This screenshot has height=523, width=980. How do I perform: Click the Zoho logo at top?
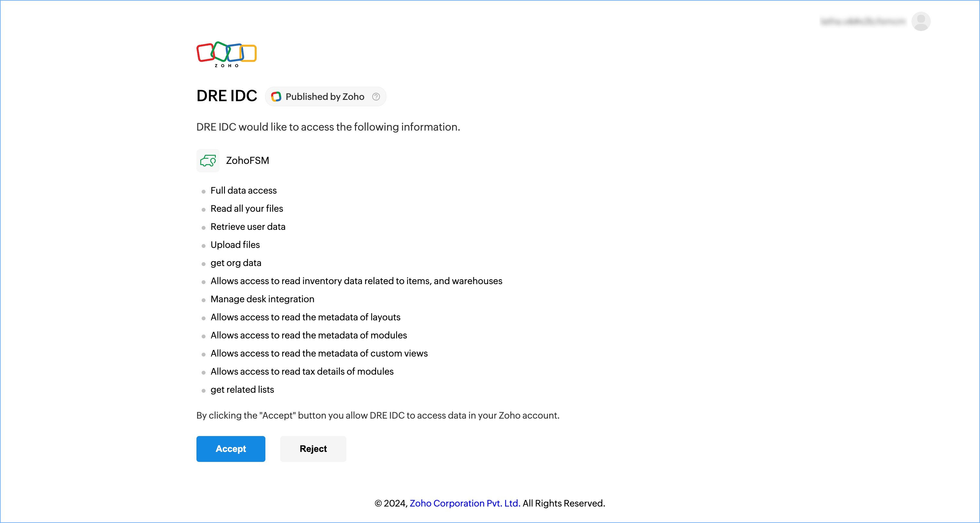[x=226, y=54]
